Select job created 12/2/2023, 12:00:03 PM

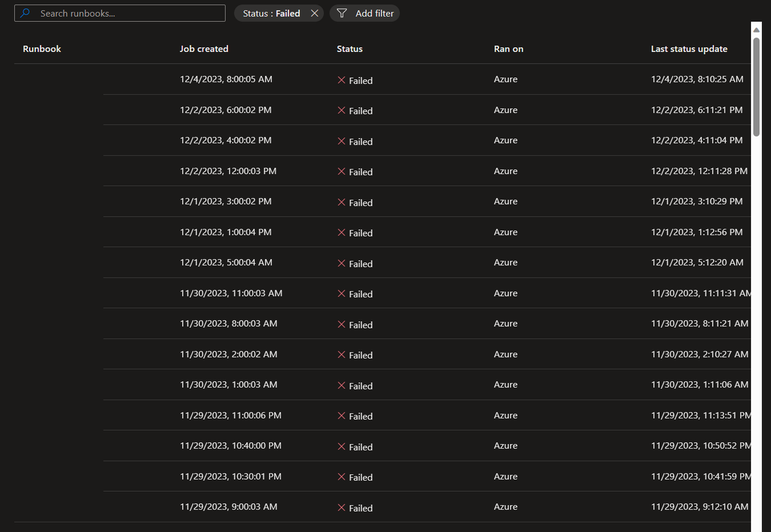(x=228, y=171)
